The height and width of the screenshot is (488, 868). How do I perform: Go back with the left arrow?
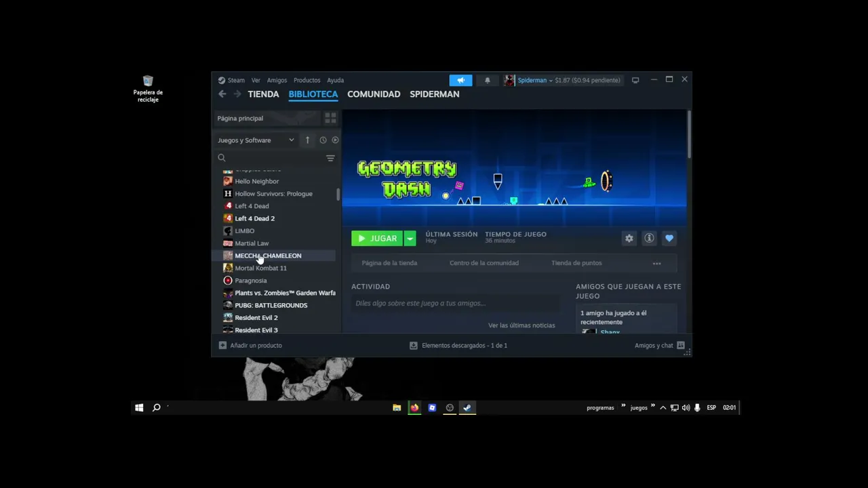point(222,94)
